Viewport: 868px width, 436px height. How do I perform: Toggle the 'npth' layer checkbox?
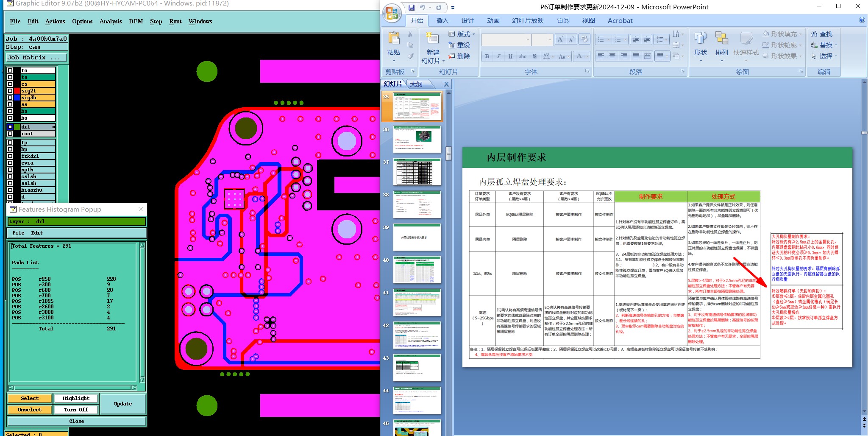(10, 170)
